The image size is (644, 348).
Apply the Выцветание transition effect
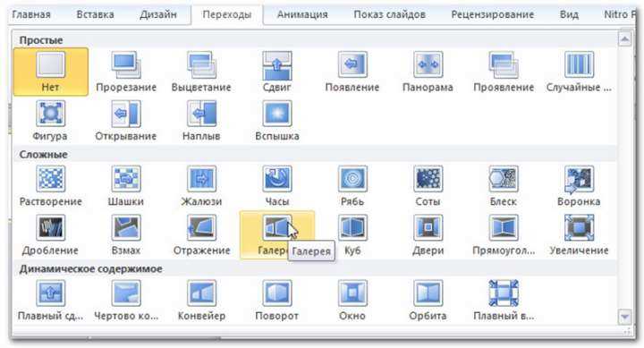pyautogui.click(x=201, y=72)
